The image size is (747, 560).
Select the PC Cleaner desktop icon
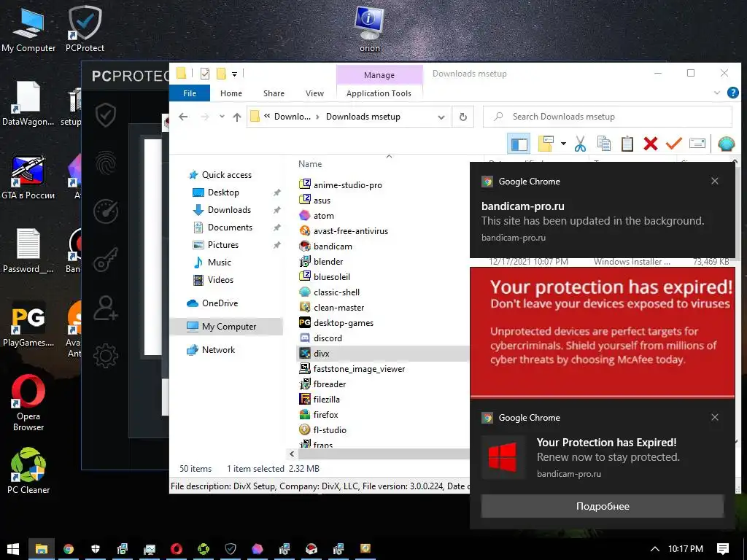coord(28,470)
